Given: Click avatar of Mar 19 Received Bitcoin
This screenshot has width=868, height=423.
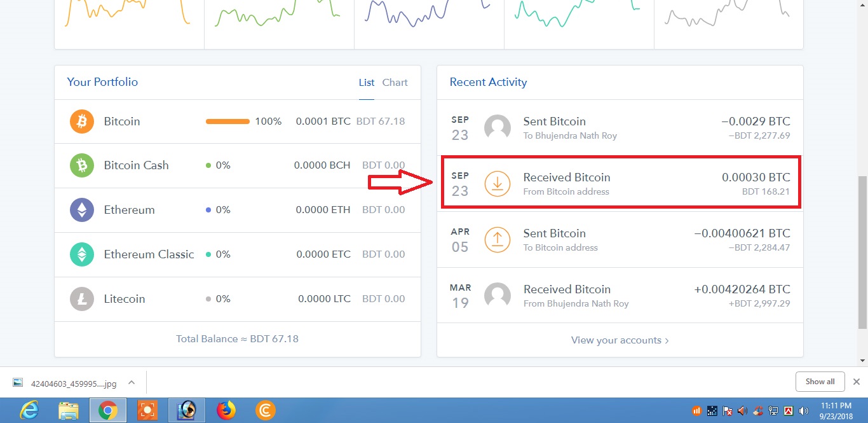Looking at the screenshot, I should tap(498, 296).
